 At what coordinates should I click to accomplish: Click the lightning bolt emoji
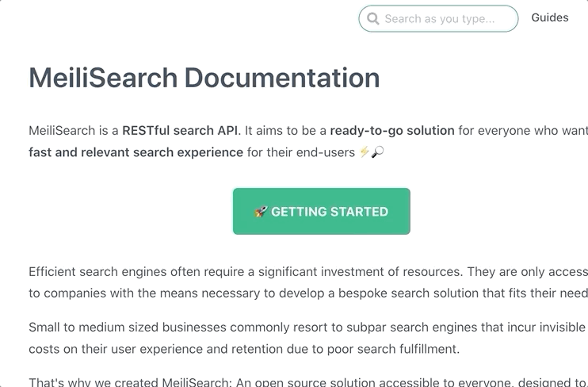365,151
